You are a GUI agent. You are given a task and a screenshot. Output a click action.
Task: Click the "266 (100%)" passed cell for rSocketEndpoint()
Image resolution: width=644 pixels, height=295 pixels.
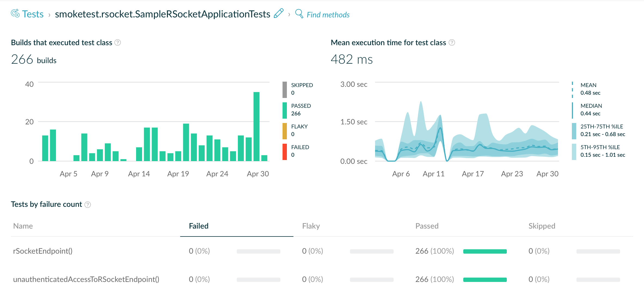click(435, 251)
